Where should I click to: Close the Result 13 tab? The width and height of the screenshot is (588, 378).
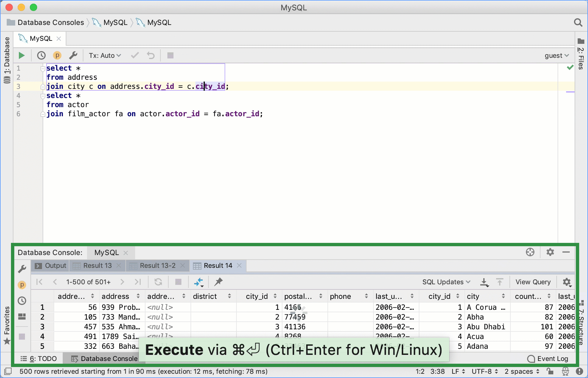119,266
